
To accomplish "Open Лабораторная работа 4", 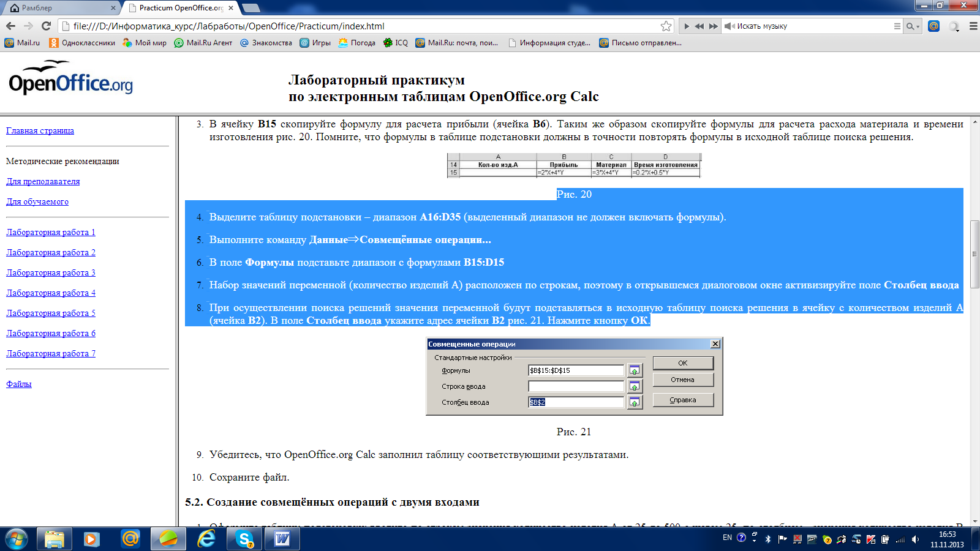I will point(51,293).
